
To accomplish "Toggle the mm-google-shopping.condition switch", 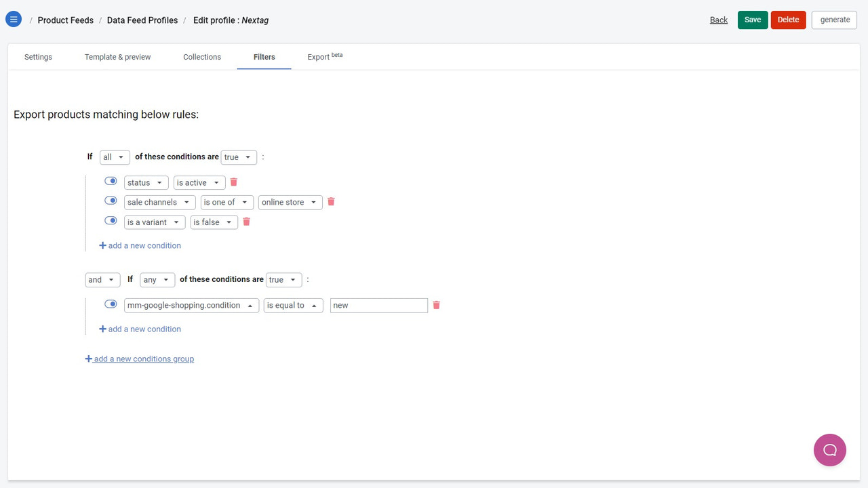I will click(x=111, y=304).
